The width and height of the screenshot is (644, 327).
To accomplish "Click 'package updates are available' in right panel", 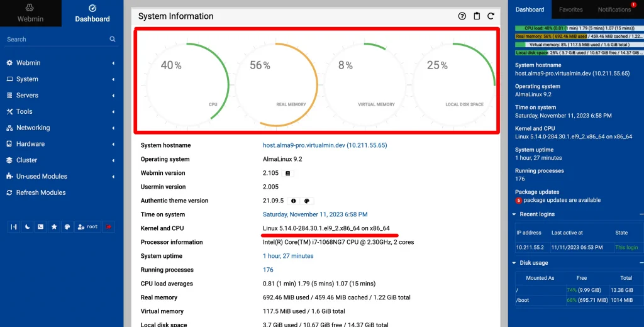I will [562, 200].
